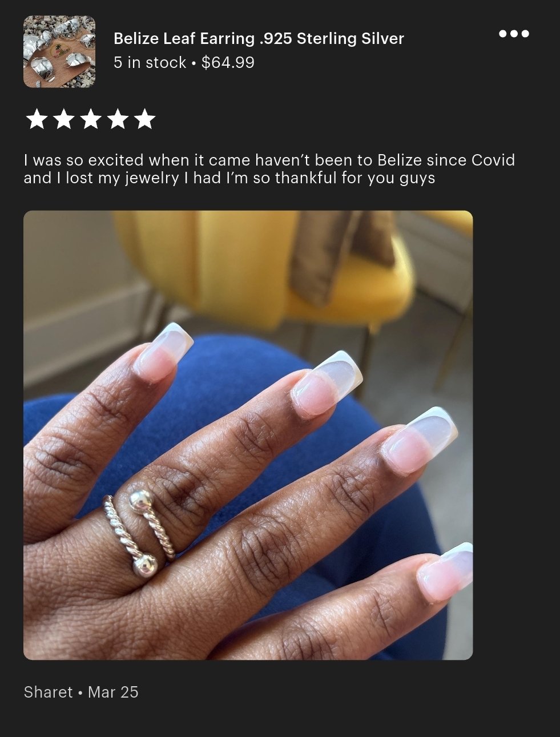This screenshot has width=560, height=737.
Task: Click the '5 in stock' text
Action: (x=150, y=63)
